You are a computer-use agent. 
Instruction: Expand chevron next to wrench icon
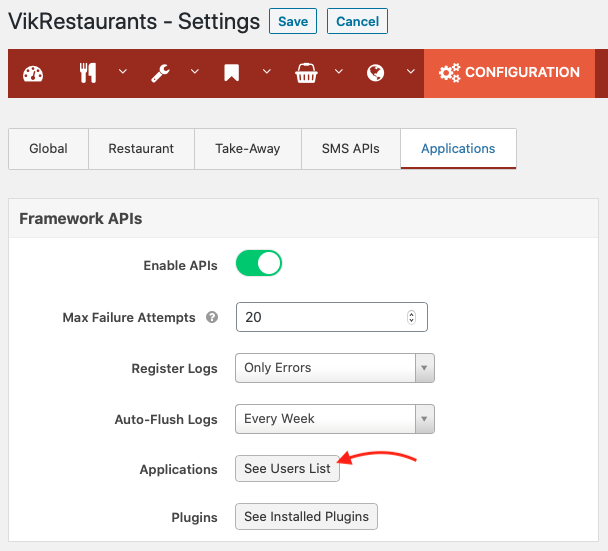click(195, 71)
